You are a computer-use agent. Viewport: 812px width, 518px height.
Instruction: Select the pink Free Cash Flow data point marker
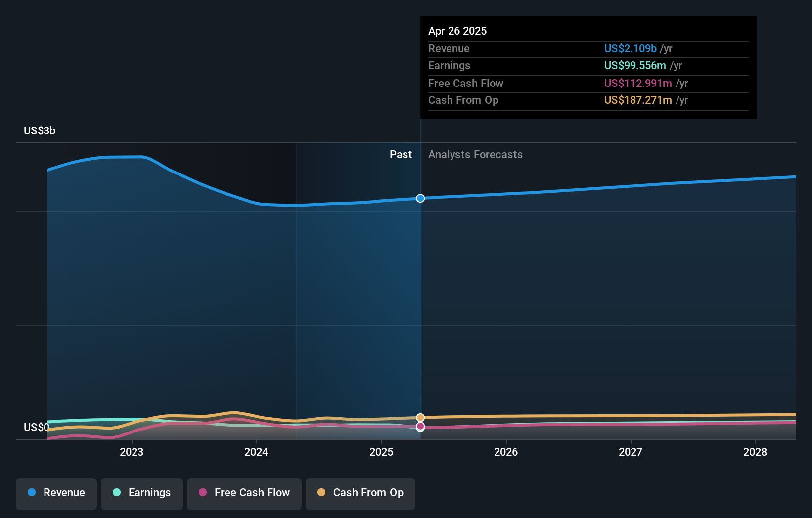tap(420, 426)
